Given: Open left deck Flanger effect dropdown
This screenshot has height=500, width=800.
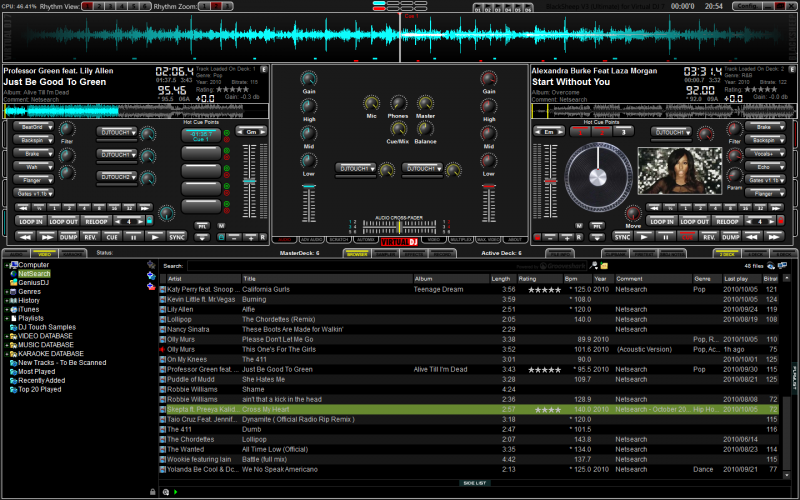Looking at the screenshot, I should [33, 180].
